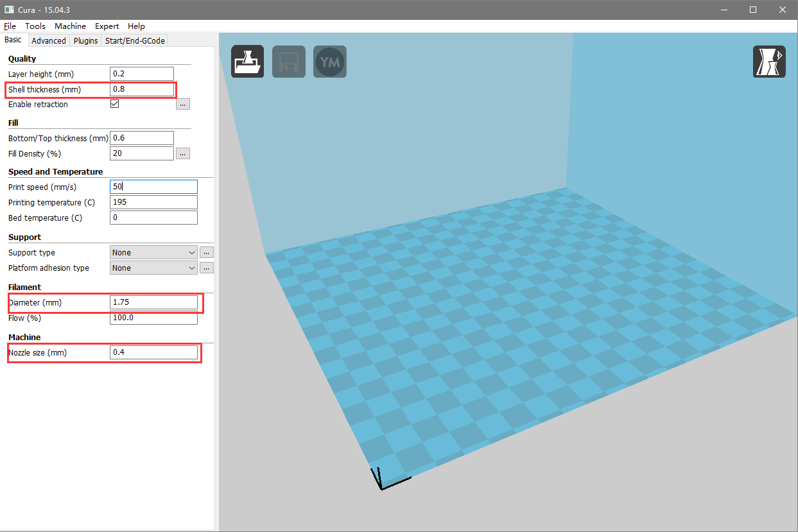The image size is (798, 532).
Task: Open the File menu
Action: click(x=10, y=26)
